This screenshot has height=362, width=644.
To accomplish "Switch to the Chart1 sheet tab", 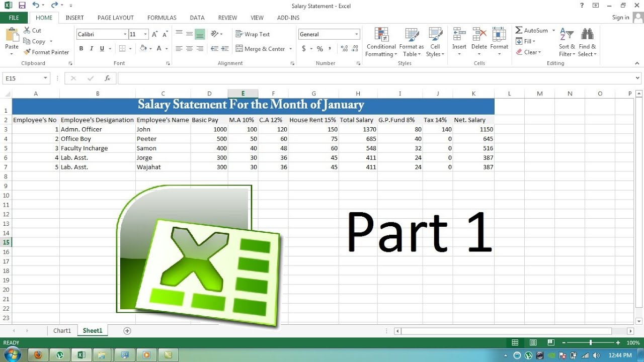I will (x=62, y=331).
